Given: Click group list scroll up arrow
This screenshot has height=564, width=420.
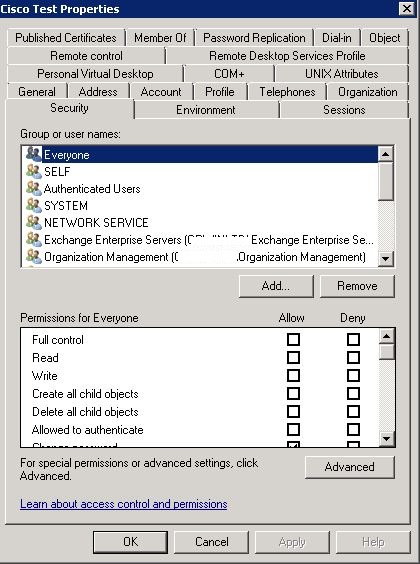Looking at the screenshot, I should [386, 154].
